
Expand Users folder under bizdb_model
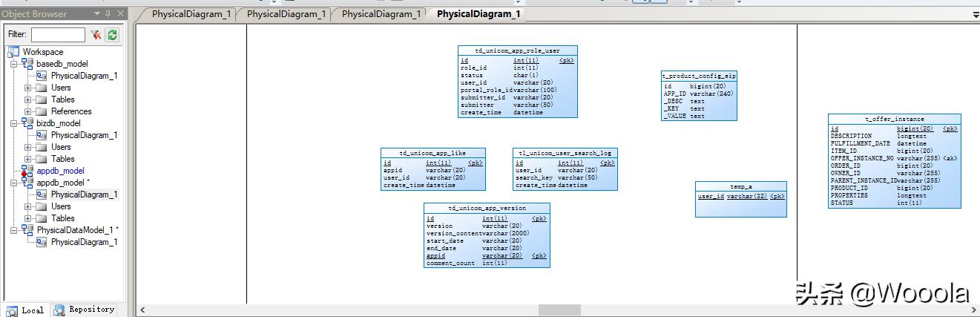coord(28,147)
